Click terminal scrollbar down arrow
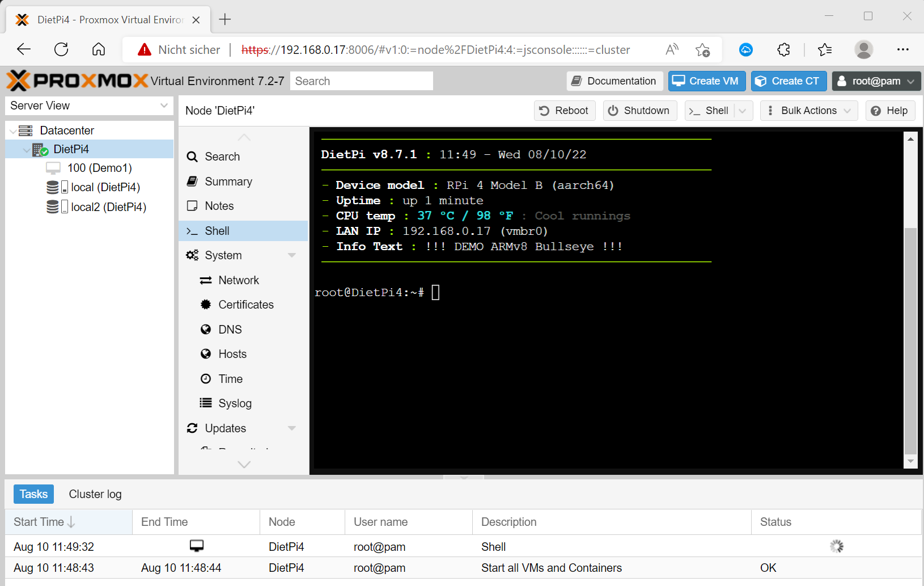The image size is (924, 586). pos(910,461)
